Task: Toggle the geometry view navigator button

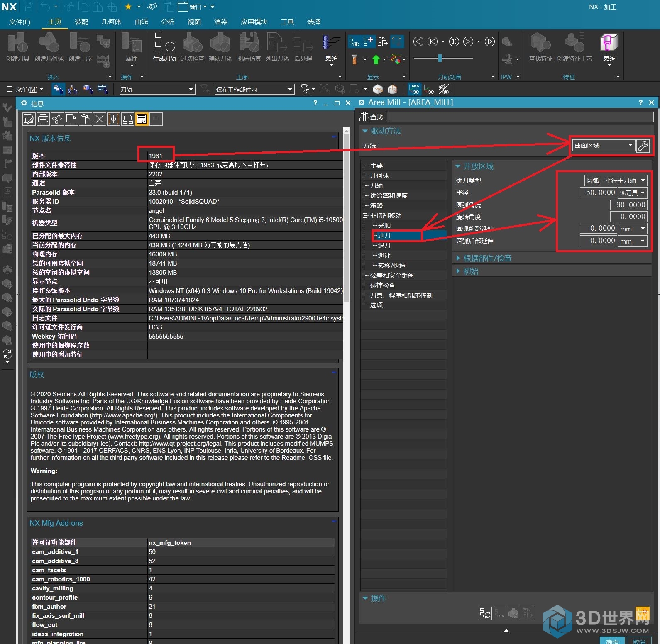Action: (88, 89)
